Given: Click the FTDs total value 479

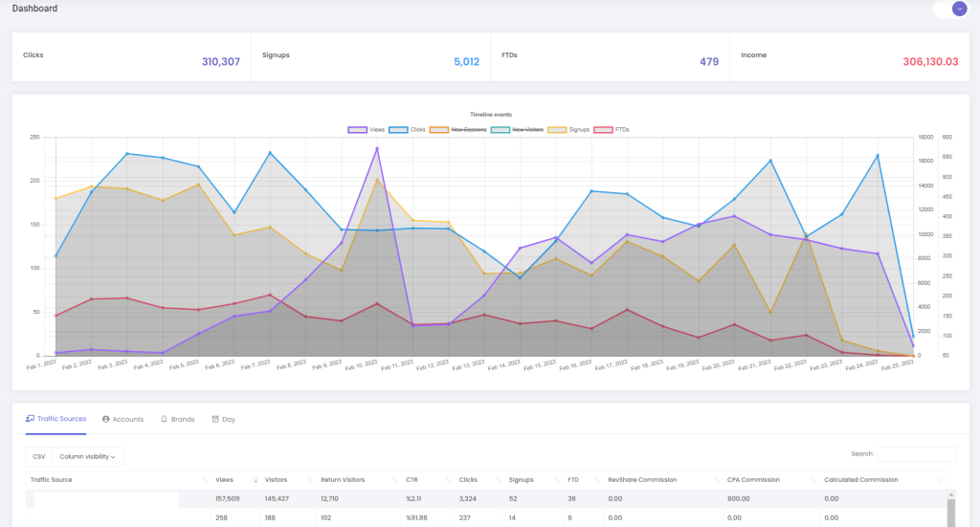Looking at the screenshot, I should pyautogui.click(x=709, y=62).
